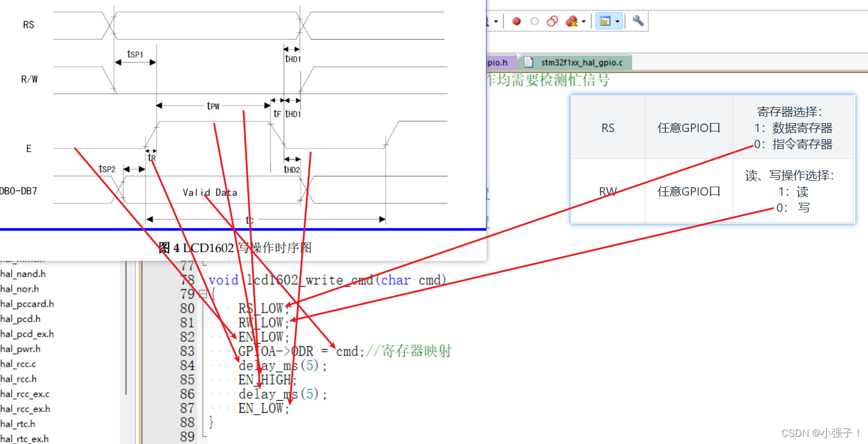Click the tc cycle time label
This screenshot has width=868, height=444.
click(x=250, y=220)
